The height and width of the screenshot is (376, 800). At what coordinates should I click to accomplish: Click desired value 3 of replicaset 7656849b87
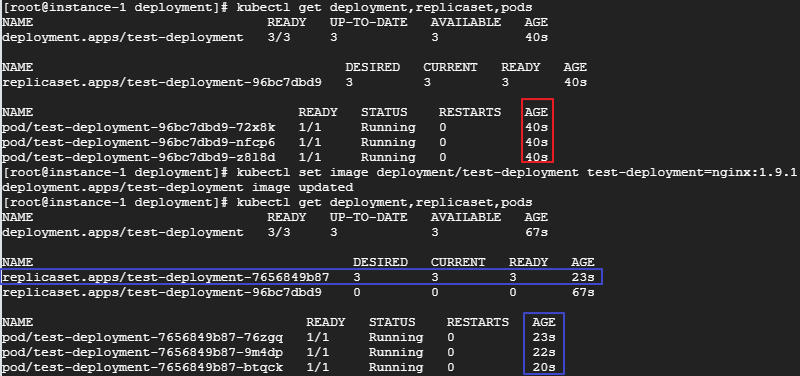coord(357,277)
